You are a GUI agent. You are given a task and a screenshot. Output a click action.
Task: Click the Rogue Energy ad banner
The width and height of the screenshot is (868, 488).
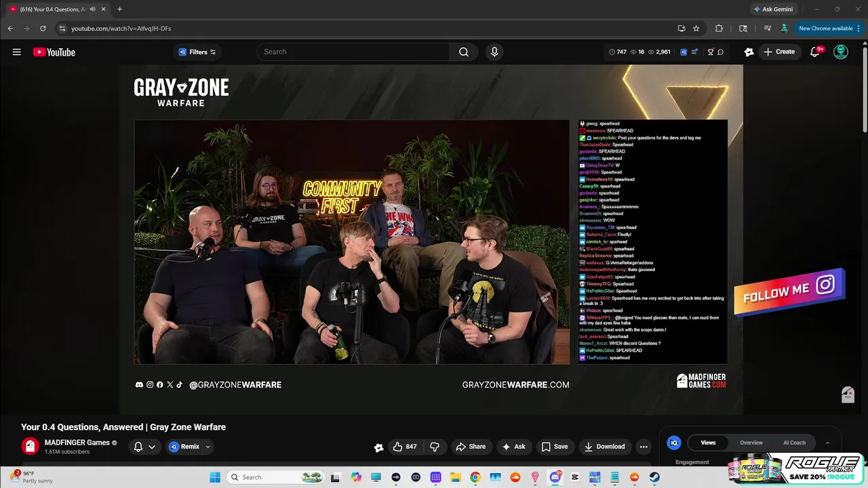tap(795, 469)
